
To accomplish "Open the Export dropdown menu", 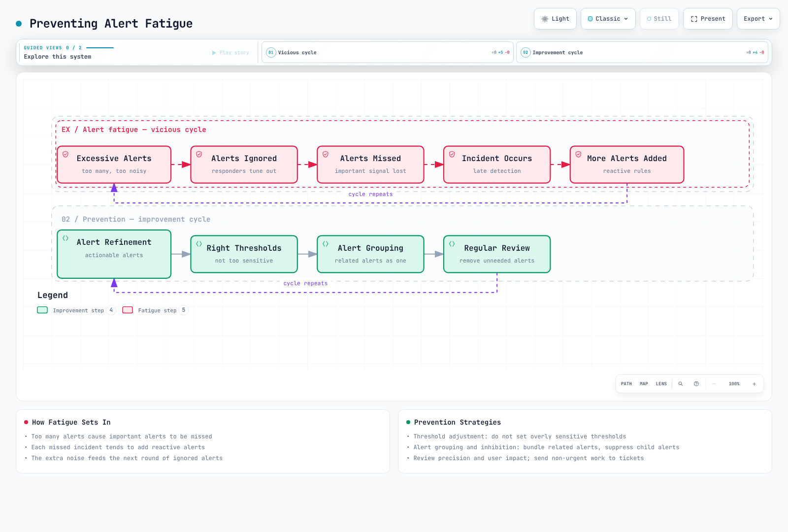I will click(x=758, y=19).
